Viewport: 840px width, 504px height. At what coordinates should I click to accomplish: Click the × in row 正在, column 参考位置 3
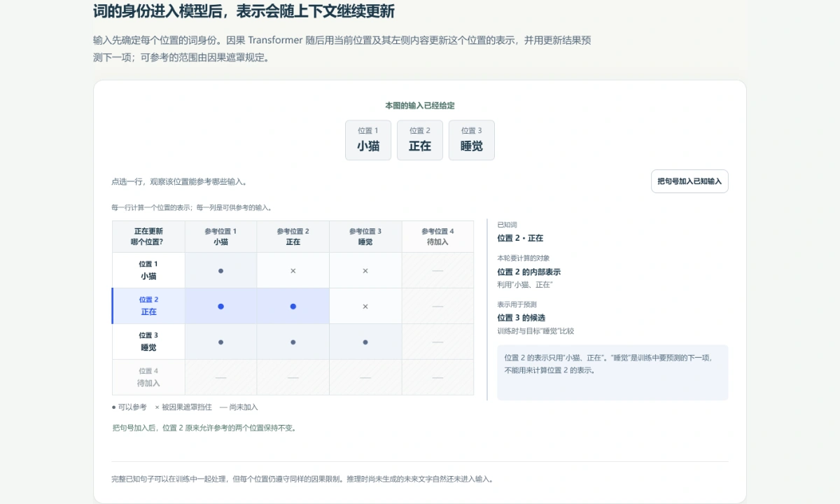pyautogui.click(x=365, y=307)
